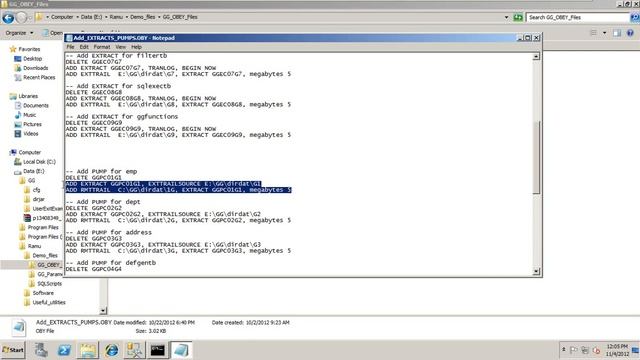Open the cfg folder in tree
Screen dimensions: 640x360
point(36,190)
